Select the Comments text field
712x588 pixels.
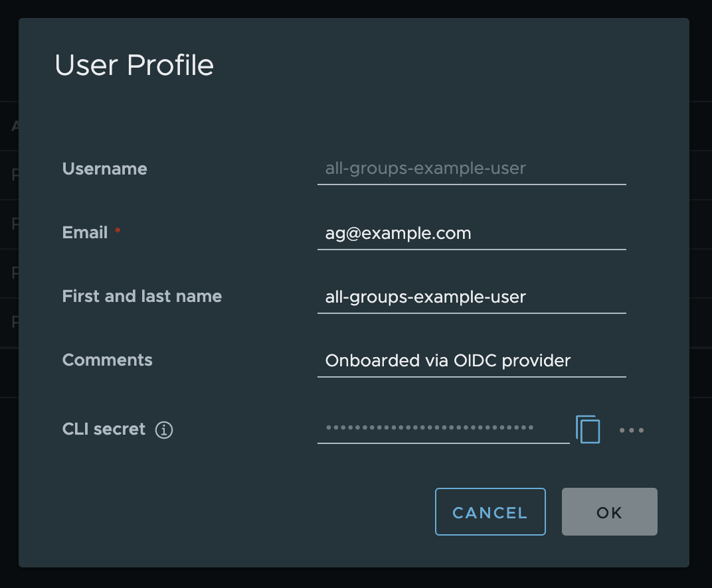(x=472, y=361)
